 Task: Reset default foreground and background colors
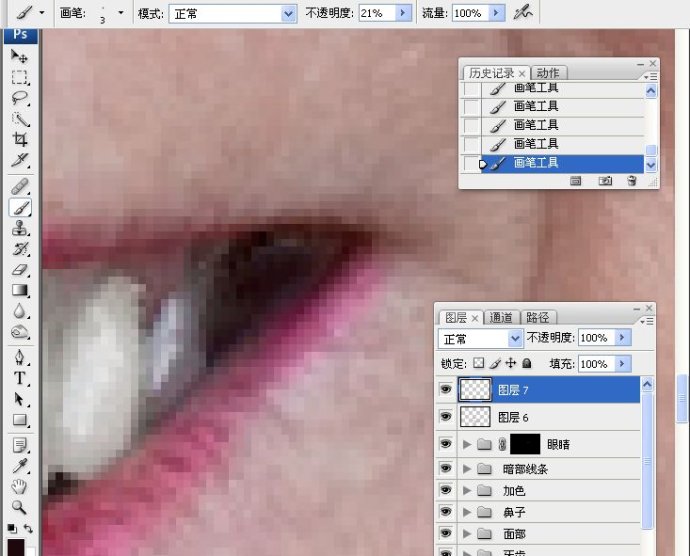click(x=12, y=528)
